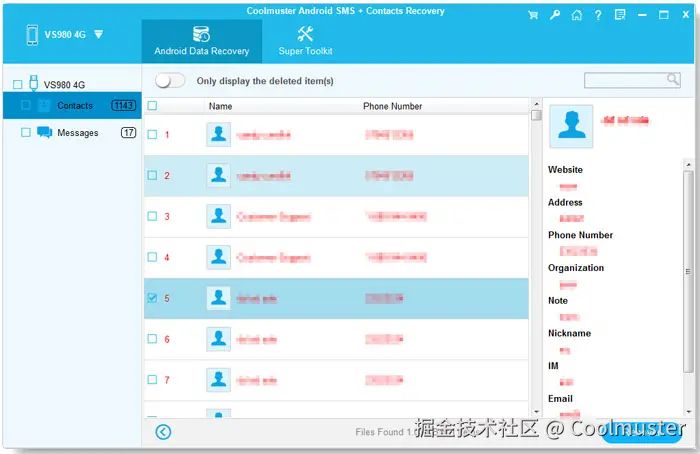The image size is (700, 454).
Task: Click the Email label in details panel
Action: click(x=560, y=399)
